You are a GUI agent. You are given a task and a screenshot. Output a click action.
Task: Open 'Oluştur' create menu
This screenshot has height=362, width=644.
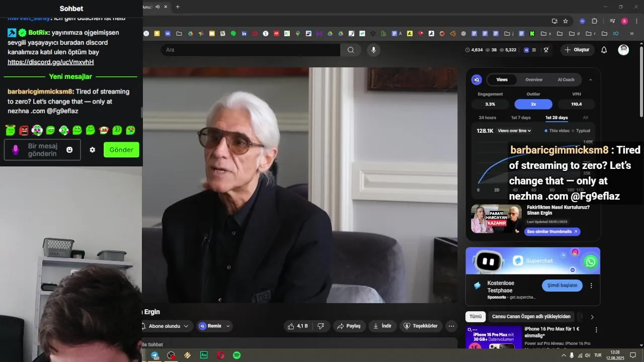(578, 50)
